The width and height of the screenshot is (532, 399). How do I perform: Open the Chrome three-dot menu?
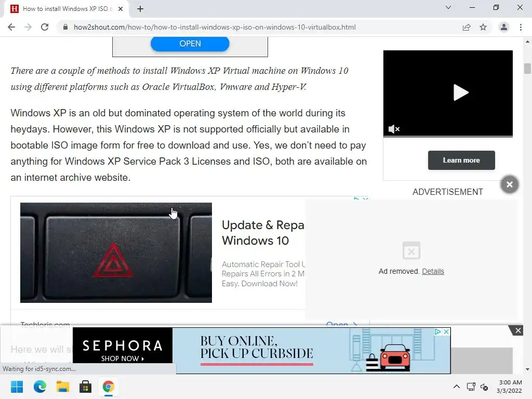(x=521, y=27)
